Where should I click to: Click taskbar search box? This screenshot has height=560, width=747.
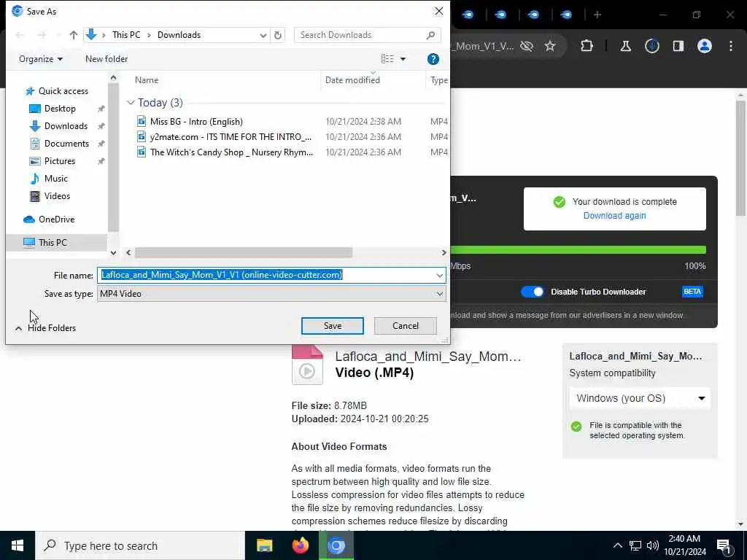click(x=140, y=545)
